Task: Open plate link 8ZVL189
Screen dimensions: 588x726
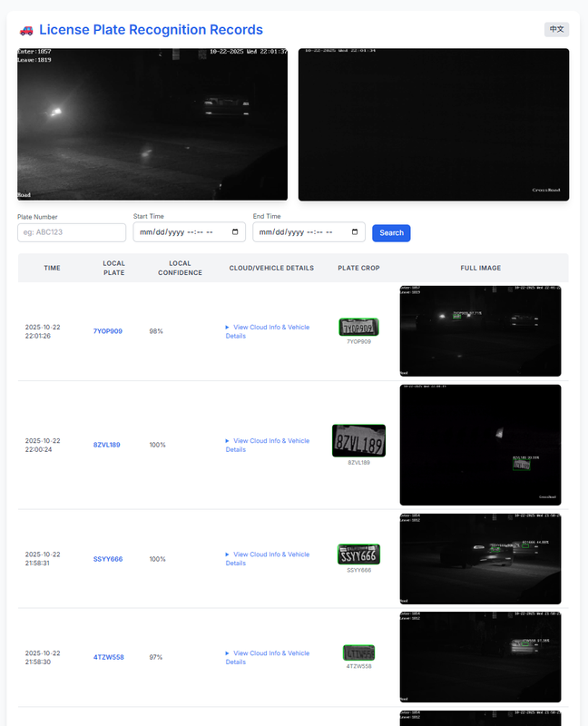Action: [106, 445]
